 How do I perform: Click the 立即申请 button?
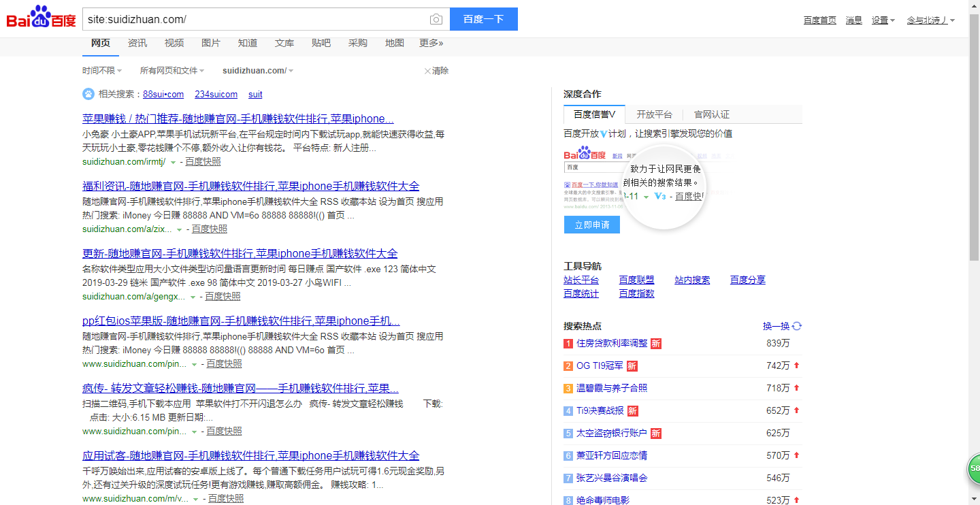point(592,225)
